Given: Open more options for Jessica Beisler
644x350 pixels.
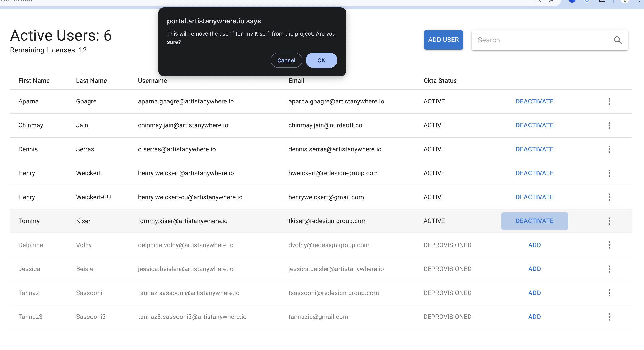Looking at the screenshot, I should [x=609, y=269].
